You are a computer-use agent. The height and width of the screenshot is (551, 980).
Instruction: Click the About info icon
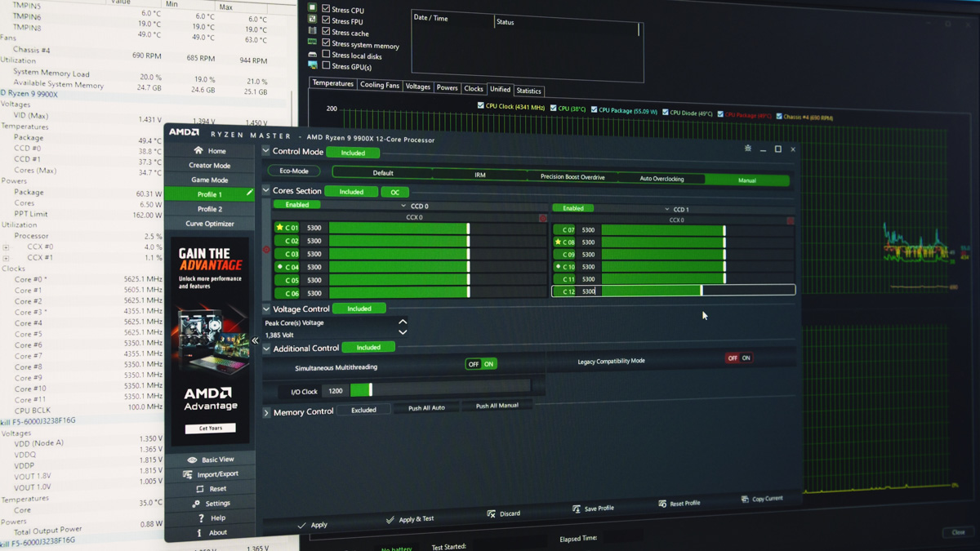(x=199, y=532)
